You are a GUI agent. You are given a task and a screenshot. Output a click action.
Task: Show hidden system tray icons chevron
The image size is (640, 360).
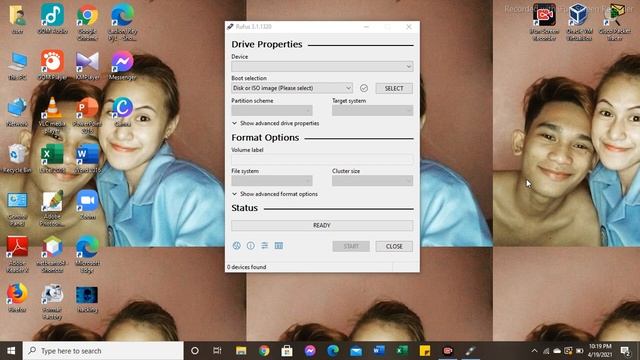point(534,351)
